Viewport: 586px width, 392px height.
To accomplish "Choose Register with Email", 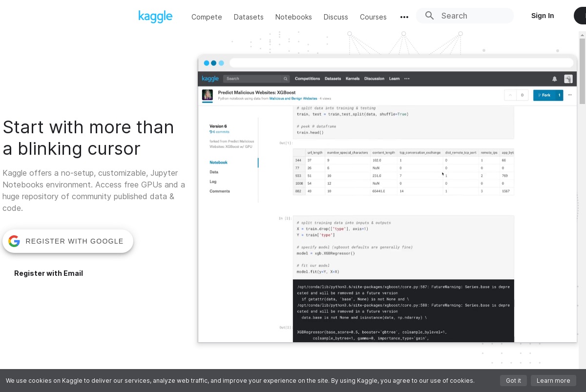I will point(48,273).
